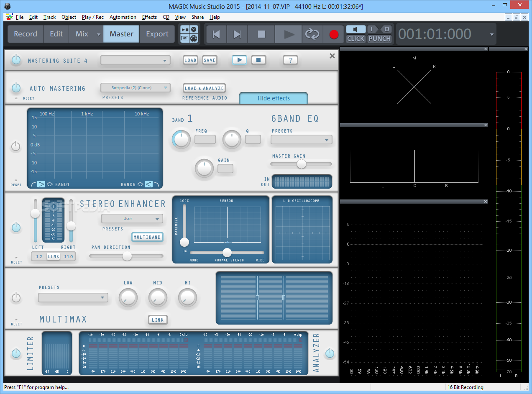Open the File menu
Screen dimensions: 532x394
[20, 17]
